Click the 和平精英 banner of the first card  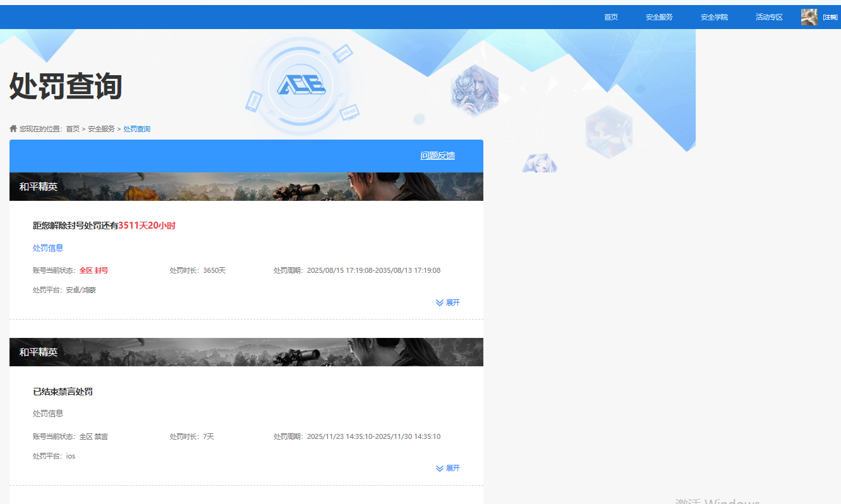click(245, 186)
